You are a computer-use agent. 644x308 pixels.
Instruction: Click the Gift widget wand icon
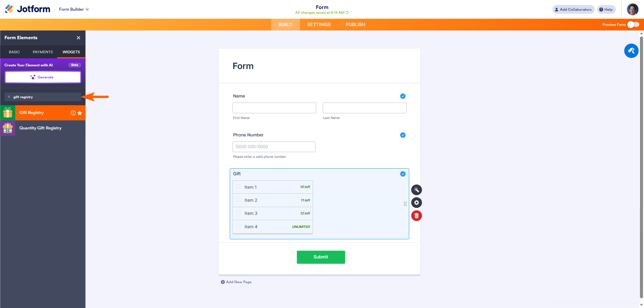coord(416,190)
